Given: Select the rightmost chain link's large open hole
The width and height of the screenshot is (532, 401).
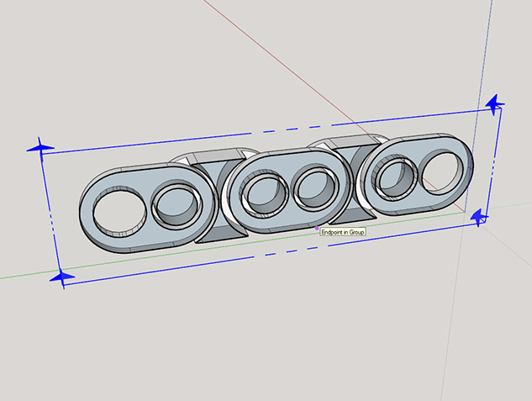Looking at the screenshot, I should pyautogui.click(x=442, y=173).
